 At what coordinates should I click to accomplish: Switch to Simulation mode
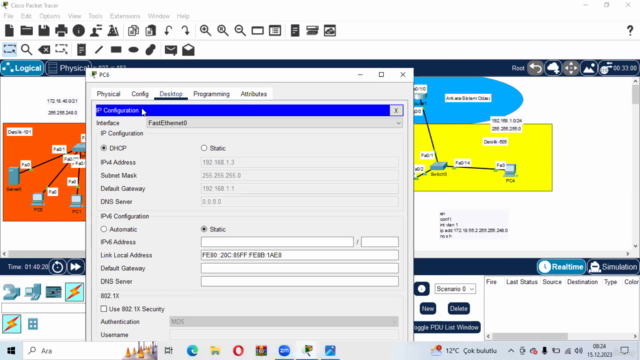[613, 267]
